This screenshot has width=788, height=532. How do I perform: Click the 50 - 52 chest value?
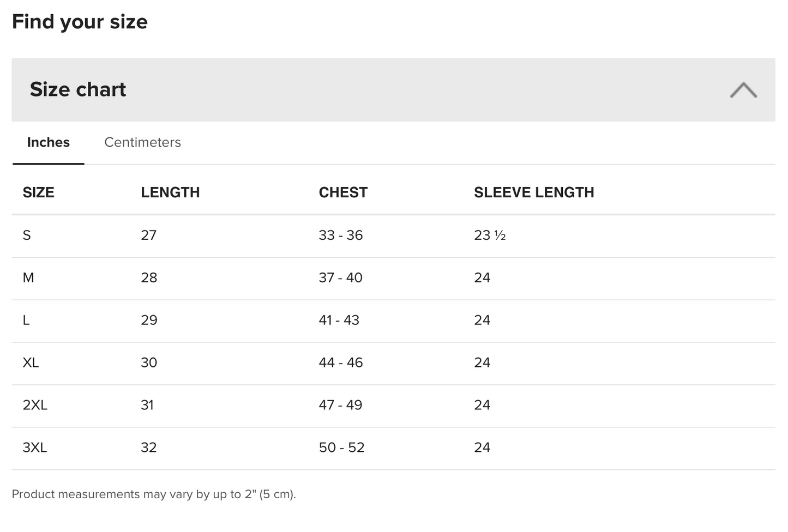(341, 448)
